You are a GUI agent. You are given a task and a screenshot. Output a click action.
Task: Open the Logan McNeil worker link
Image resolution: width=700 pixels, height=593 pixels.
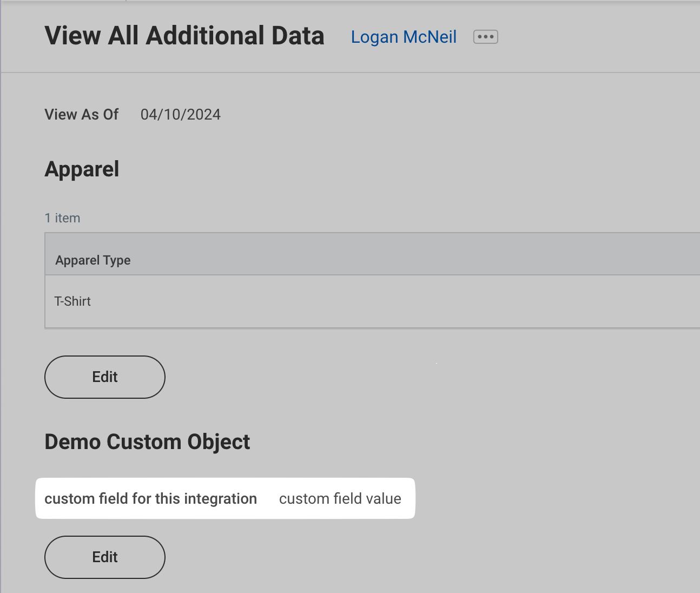tap(404, 37)
